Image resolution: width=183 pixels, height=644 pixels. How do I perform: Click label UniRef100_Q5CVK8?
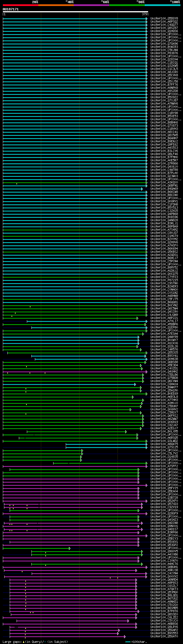(x=164, y=75)
